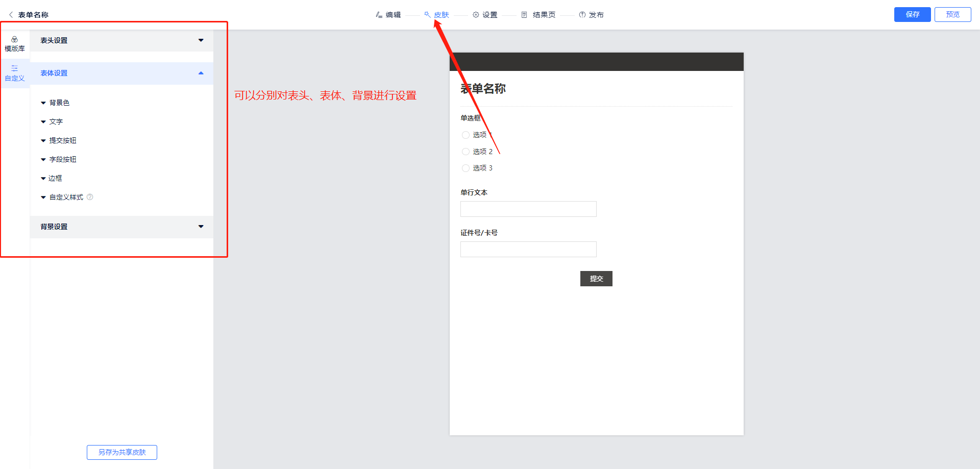This screenshot has width=980, height=469.
Task: Click the 编辑 pencil step icon
Action: pyautogui.click(x=379, y=15)
